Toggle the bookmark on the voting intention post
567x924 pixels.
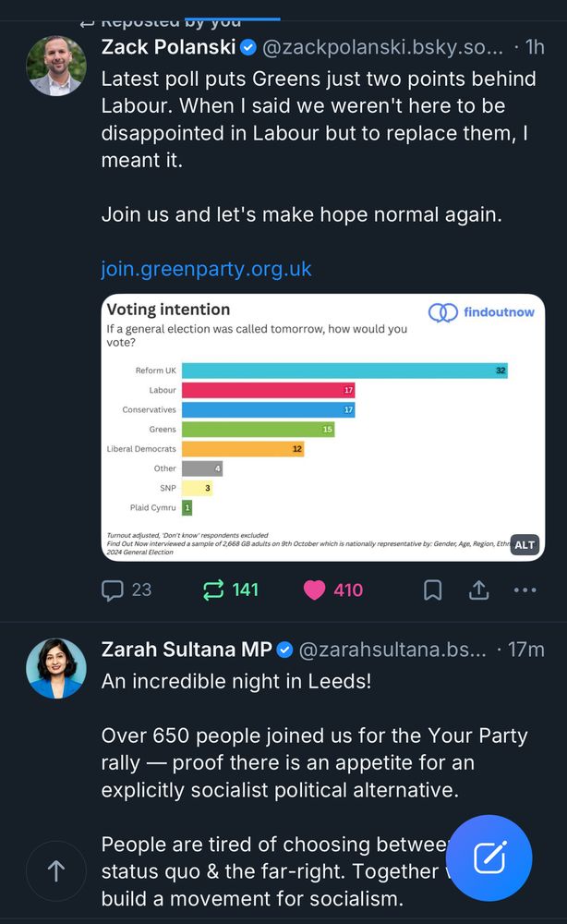click(x=431, y=590)
